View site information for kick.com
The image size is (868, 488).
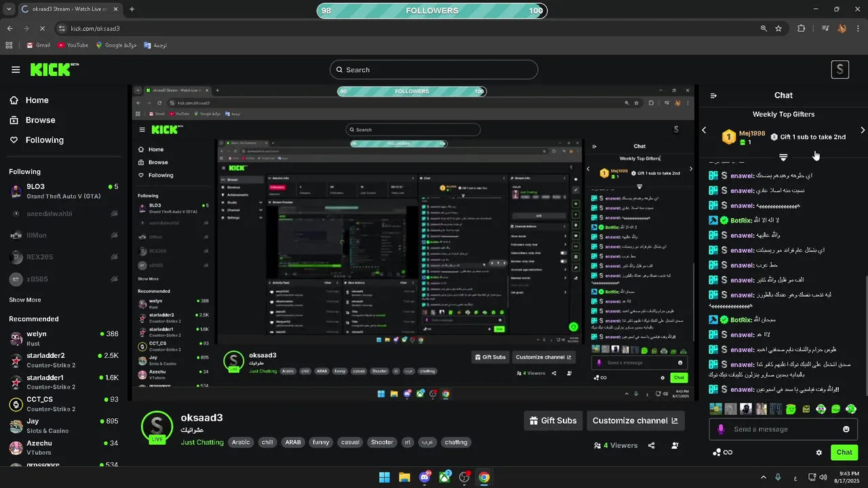(x=62, y=28)
